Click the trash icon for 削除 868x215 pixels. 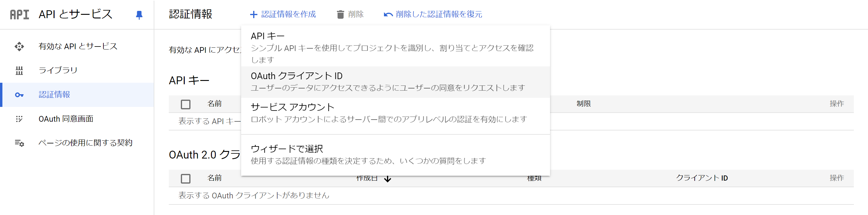tap(340, 14)
